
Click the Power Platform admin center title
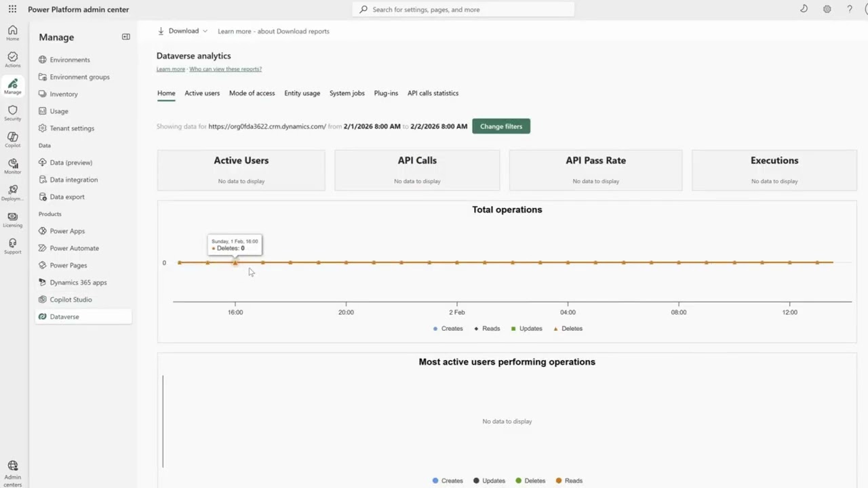(x=78, y=9)
